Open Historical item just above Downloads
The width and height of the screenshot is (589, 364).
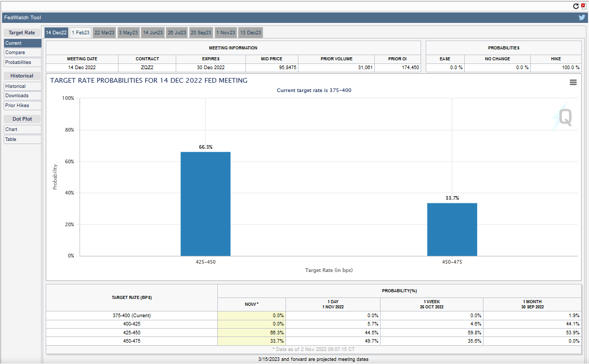(x=22, y=86)
